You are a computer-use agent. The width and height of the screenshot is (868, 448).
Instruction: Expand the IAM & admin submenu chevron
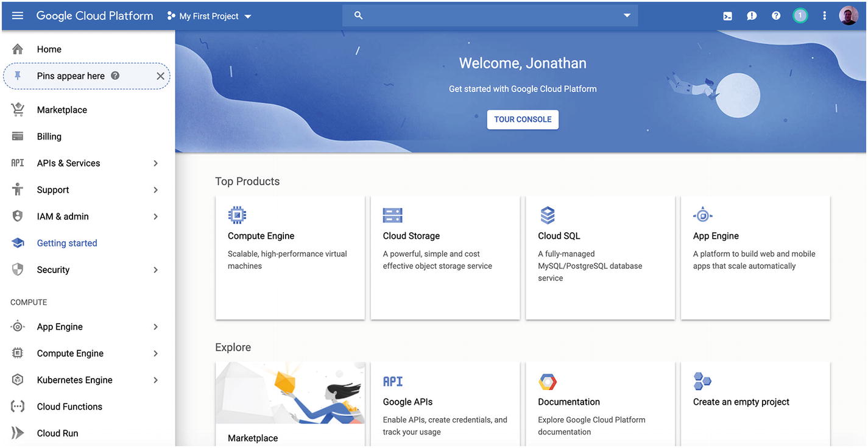155,216
